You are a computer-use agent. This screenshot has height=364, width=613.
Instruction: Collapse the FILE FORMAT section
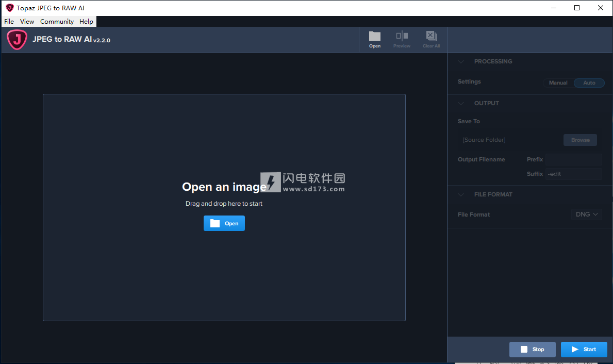(461, 194)
